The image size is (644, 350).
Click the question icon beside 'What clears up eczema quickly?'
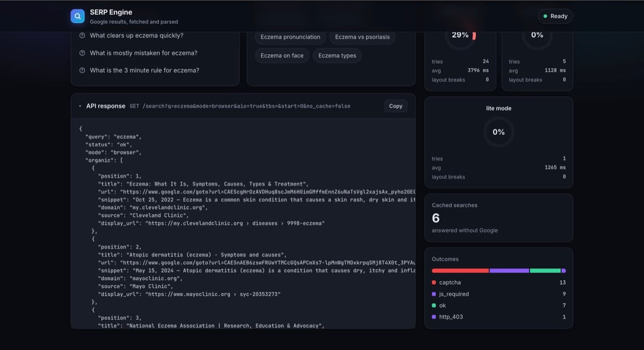pyautogui.click(x=82, y=35)
